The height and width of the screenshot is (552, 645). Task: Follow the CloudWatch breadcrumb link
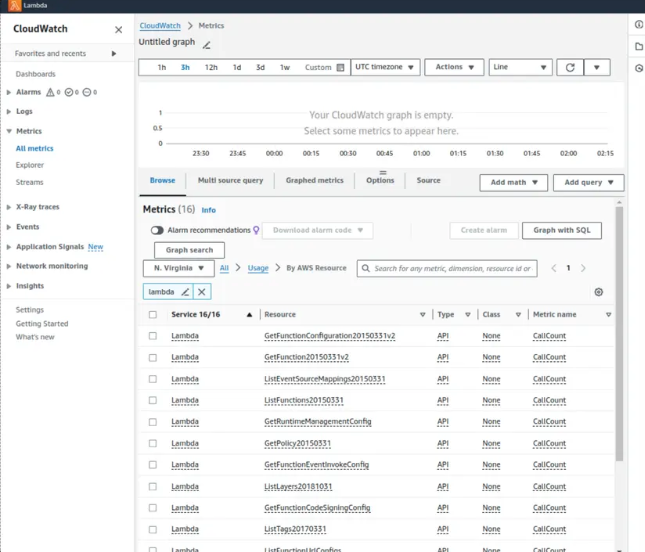[160, 26]
